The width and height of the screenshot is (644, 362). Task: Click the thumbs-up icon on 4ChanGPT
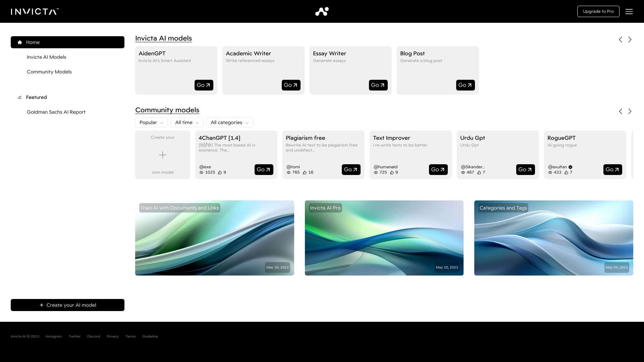pyautogui.click(x=220, y=173)
